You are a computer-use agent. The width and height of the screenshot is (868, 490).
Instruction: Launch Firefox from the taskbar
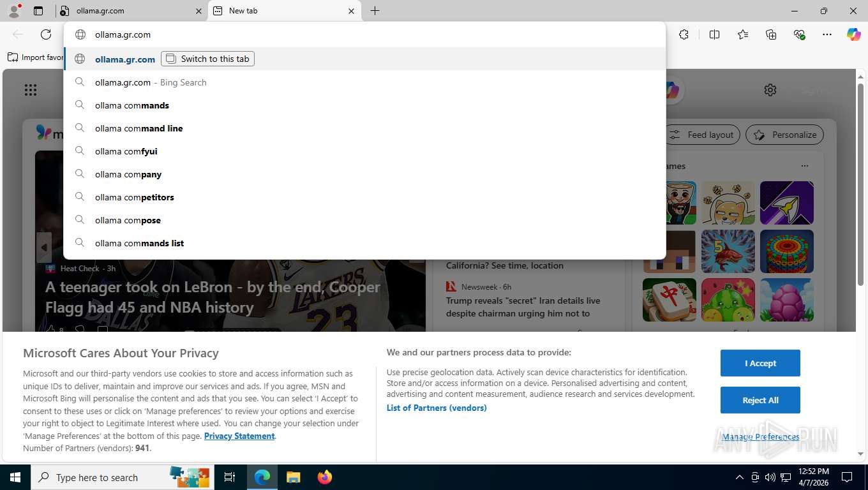[x=325, y=477]
